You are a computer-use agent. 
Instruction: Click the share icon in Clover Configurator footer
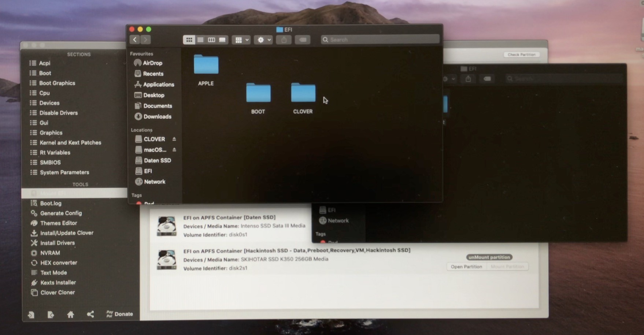click(x=90, y=314)
